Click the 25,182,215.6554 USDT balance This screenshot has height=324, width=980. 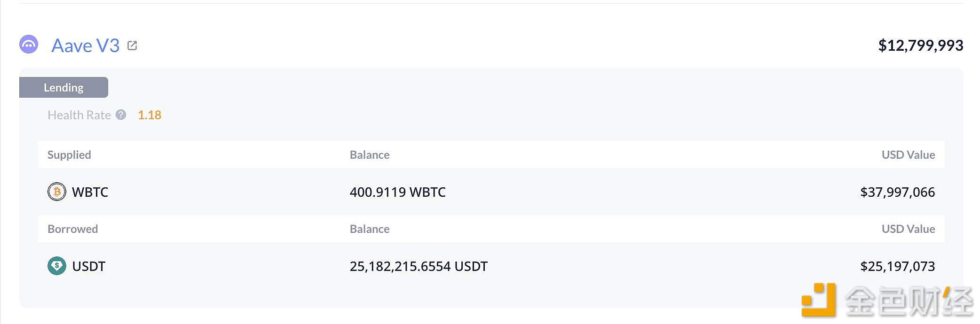[419, 266]
